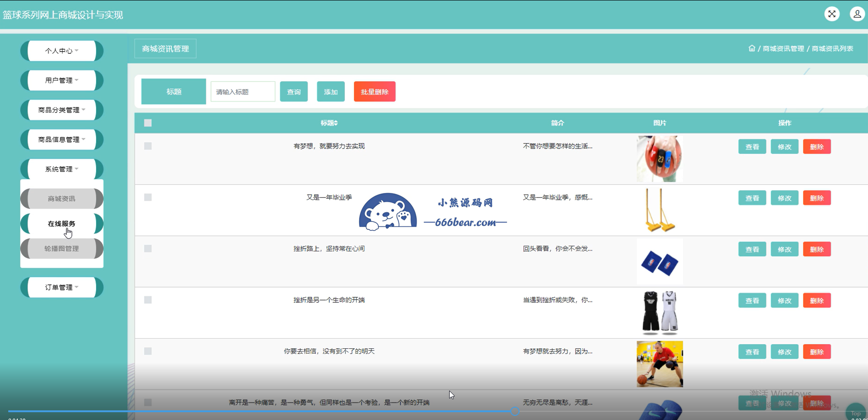Open the dribbling player photo thumbnail
The height and width of the screenshot is (420, 868).
(x=660, y=364)
